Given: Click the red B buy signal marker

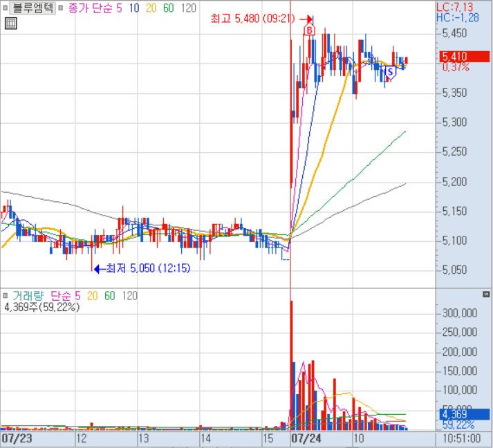Looking at the screenshot, I should pyautogui.click(x=309, y=30).
